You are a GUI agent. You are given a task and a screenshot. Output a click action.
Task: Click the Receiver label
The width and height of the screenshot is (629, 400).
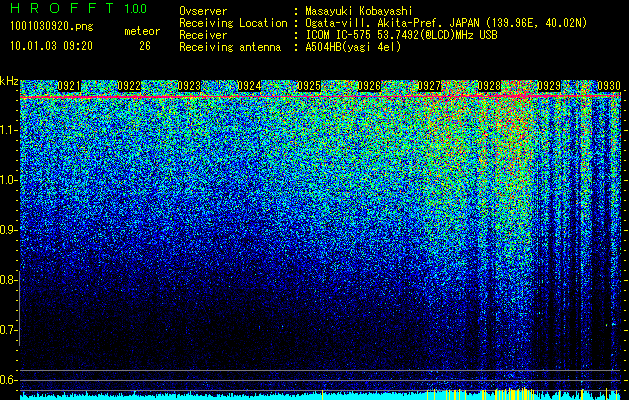click(203, 35)
